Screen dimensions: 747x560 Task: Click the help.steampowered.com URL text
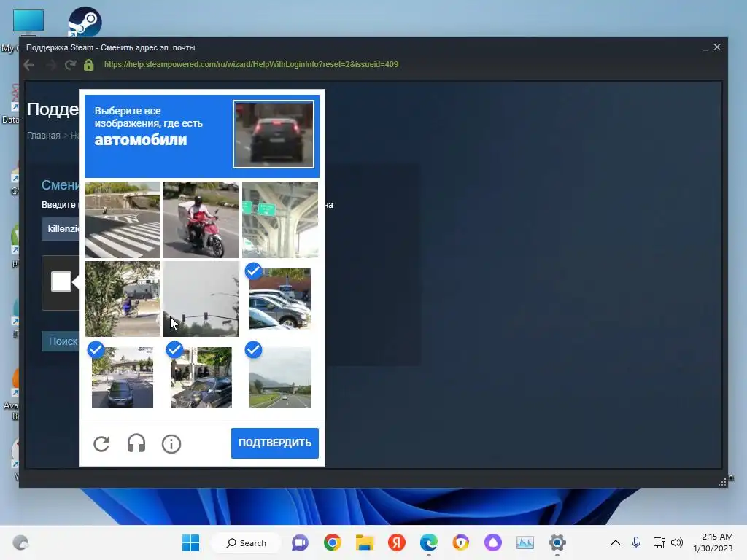point(251,64)
